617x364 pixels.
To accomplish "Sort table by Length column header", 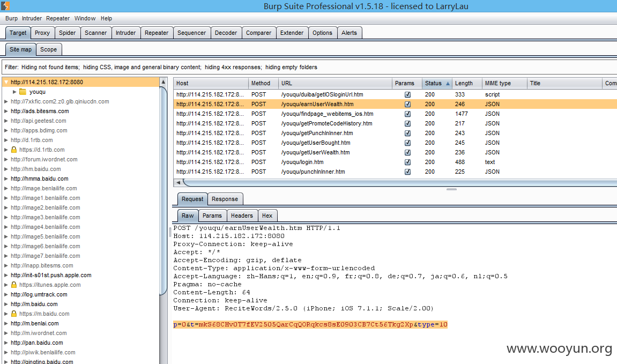I will 467,84.
